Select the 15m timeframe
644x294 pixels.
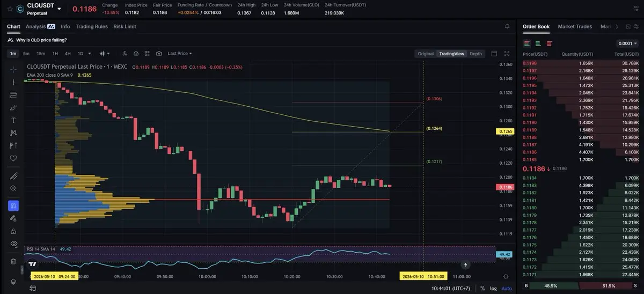pyautogui.click(x=41, y=54)
